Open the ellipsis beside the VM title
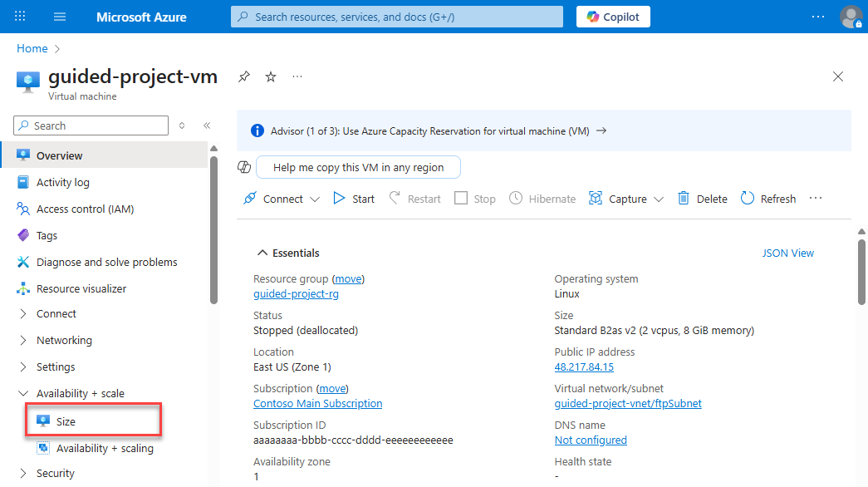The width and height of the screenshot is (868, 487). pyautogui.click(x=297, y=76)
